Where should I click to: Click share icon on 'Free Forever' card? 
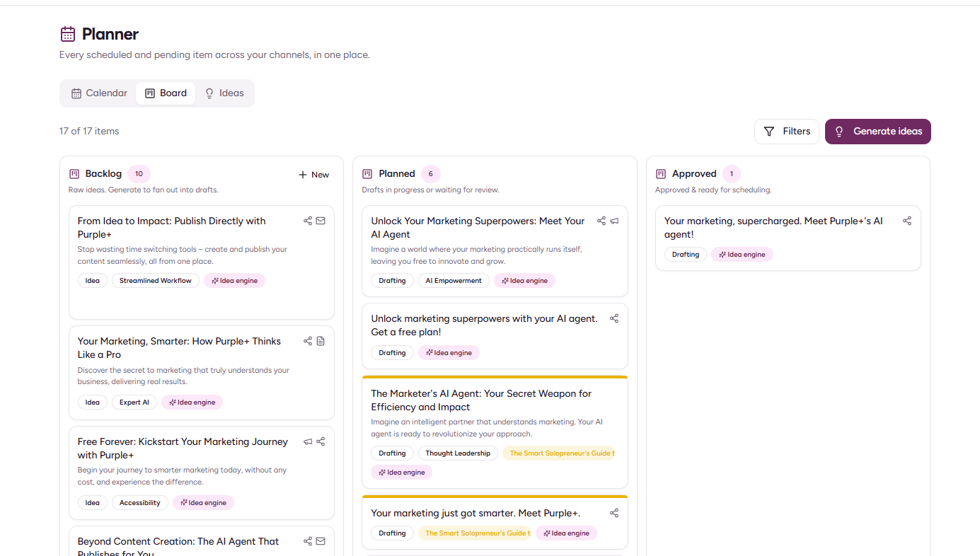321,441
